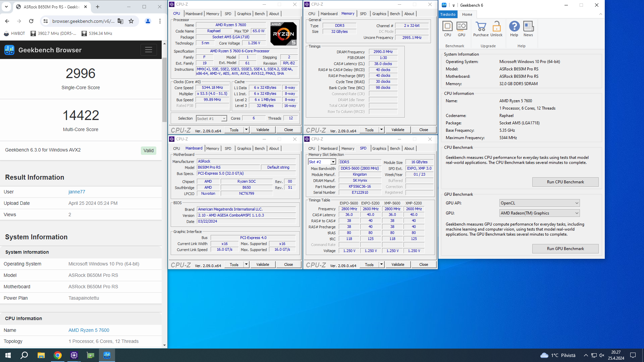Close the ASRock B650M Pro RS tab
The width and height of the screenshot is (644, 362).
[86, 7]
